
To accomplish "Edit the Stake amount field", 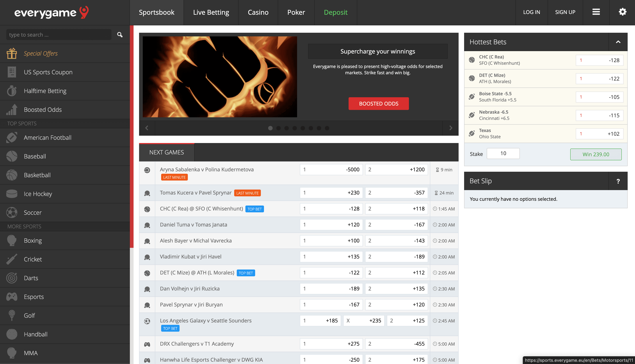I will 503,153.
